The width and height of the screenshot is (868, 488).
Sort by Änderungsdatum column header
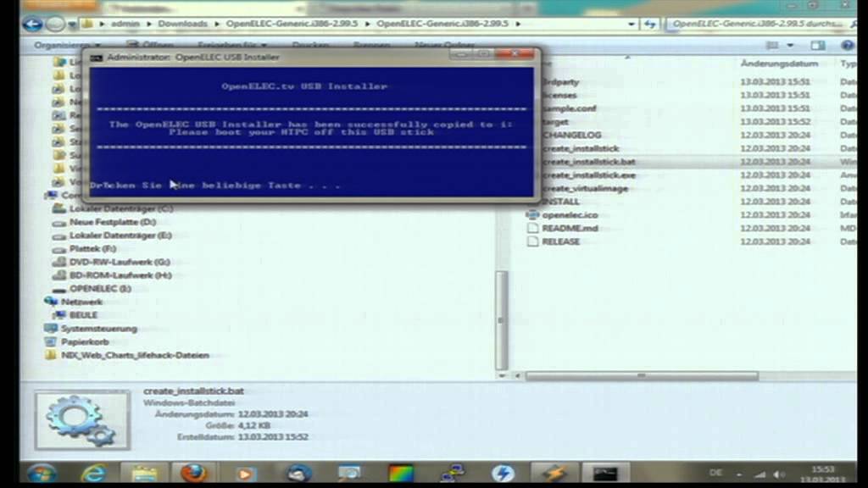coord(780,64)
